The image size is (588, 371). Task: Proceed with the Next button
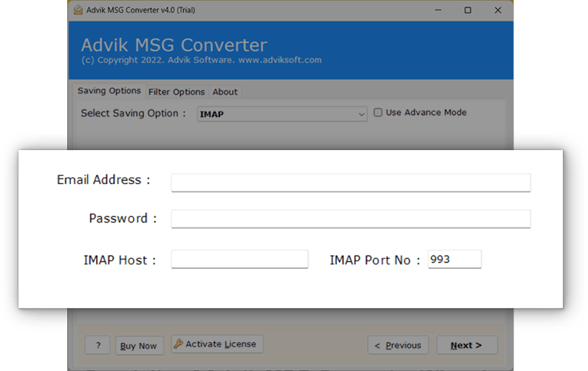(467, 345)
